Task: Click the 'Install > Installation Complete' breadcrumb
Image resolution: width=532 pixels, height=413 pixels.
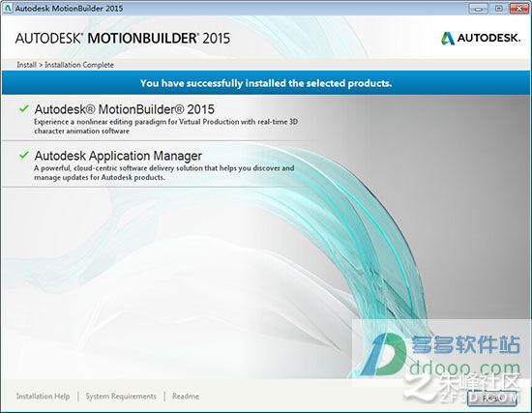Action: 65,65
